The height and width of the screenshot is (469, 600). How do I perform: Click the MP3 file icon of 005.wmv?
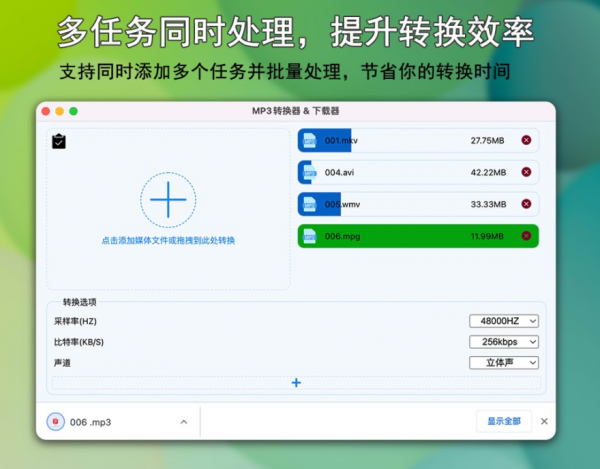309,204
